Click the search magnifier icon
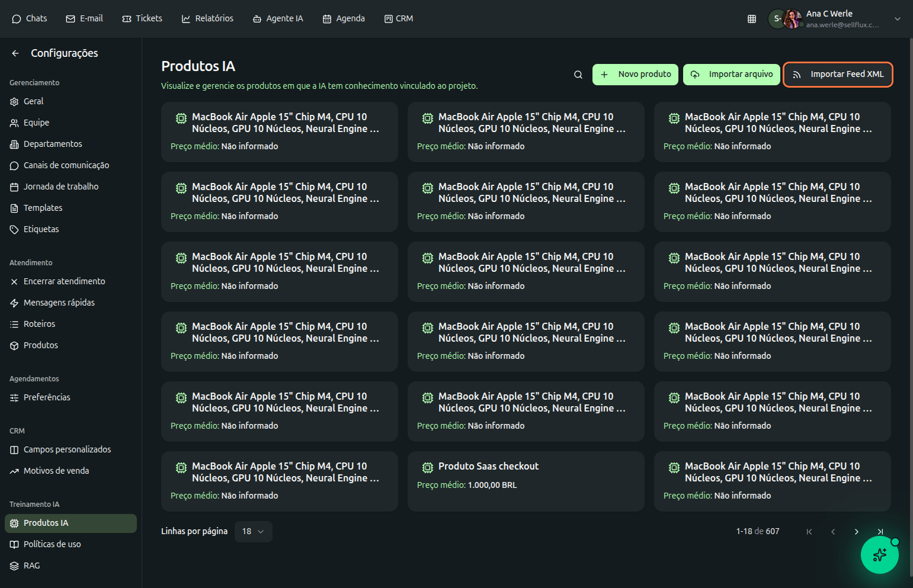The image size is (913, 588). [578, 75]
